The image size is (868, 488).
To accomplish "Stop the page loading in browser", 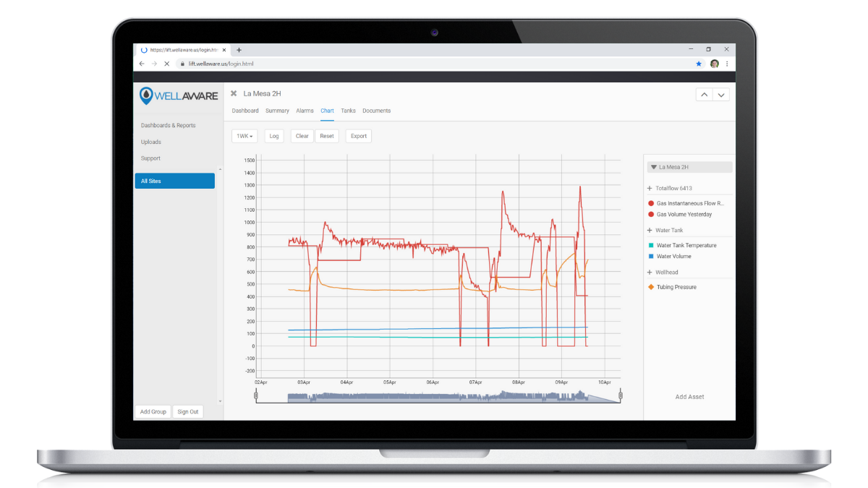I will click(166, 64).
